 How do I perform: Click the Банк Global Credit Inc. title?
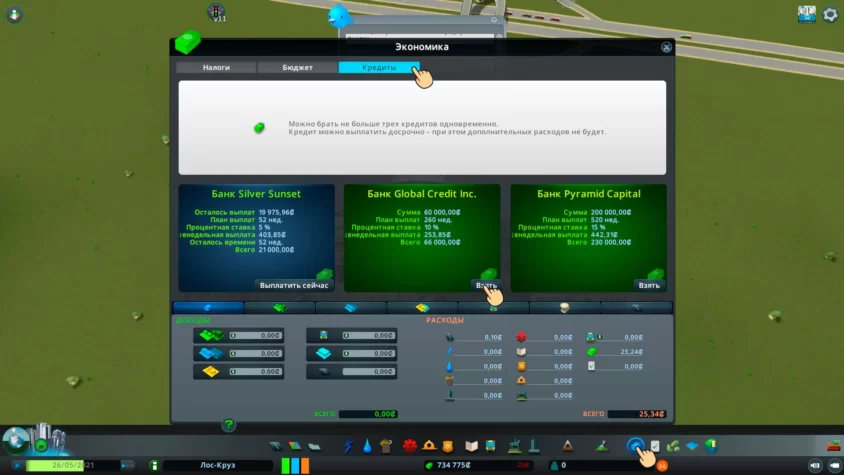(x=422, y=194)
